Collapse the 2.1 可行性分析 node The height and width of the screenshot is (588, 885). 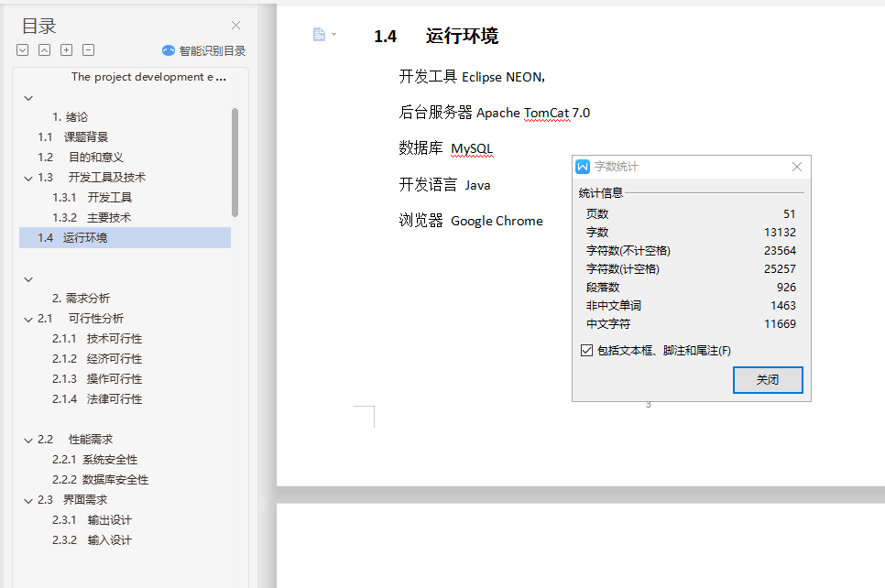(x=28, y=320)
